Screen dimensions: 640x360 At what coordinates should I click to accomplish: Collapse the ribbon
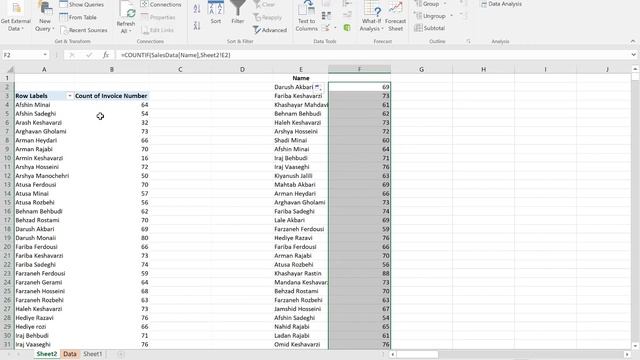(x=633, y=41)
